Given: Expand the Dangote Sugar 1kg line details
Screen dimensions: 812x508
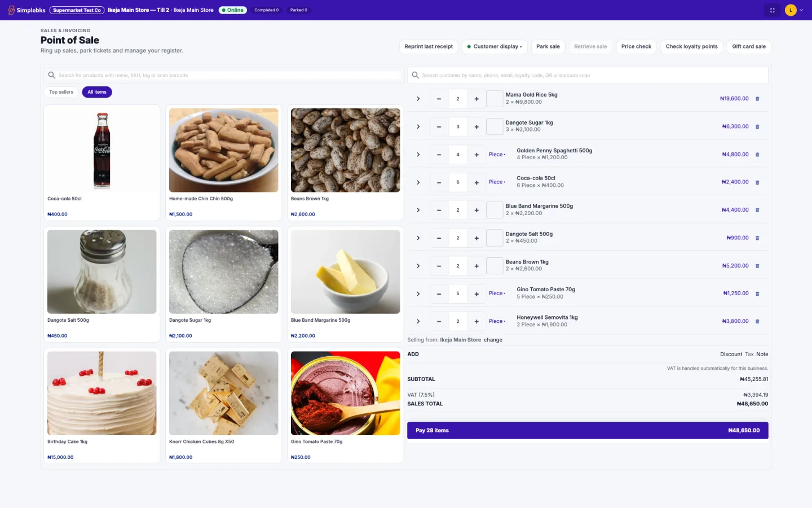Looking at the screenshot, I should 418,126.
